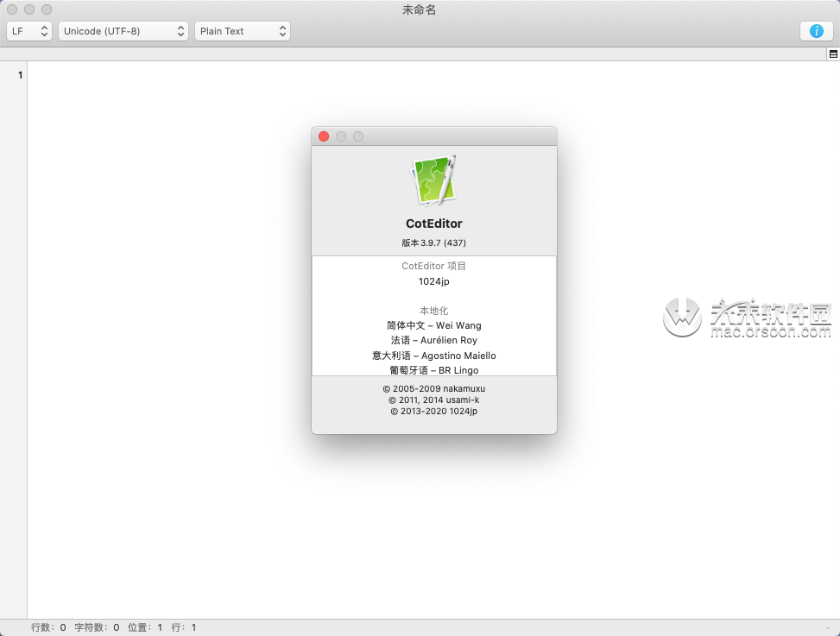Click the "意大利语 – Agostino Maiello" credit

tap(434, 356)
